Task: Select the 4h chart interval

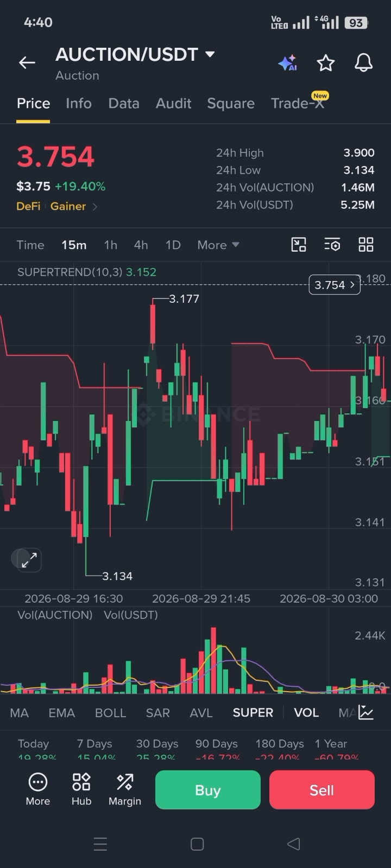Action: tap(141, 245)
